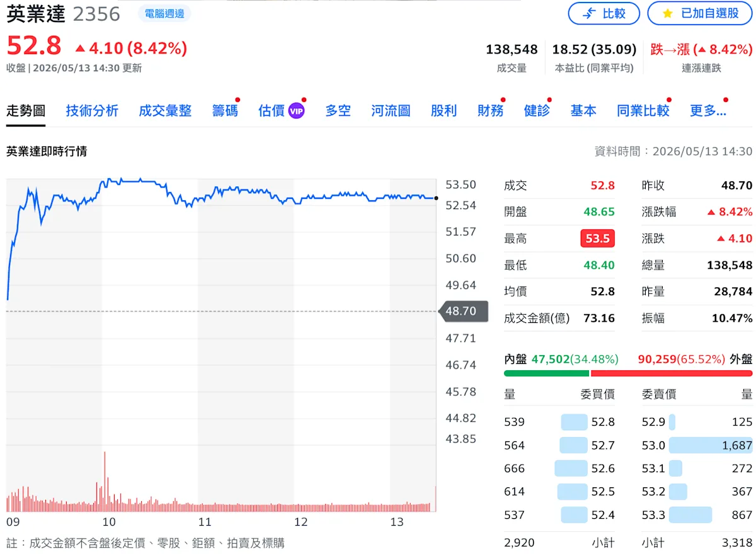Go to the 河流圖 tab
Viewport: 756px width, 554px height.
[x=391, y=111]
